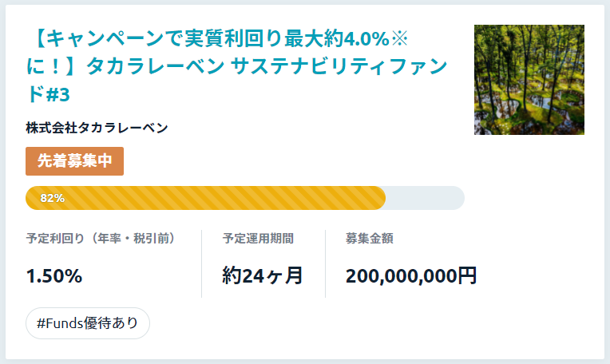Viewport: 610px width, 364px height.
Task: Click the unfilled grey end of the progress bar
Action: [425, 198]
